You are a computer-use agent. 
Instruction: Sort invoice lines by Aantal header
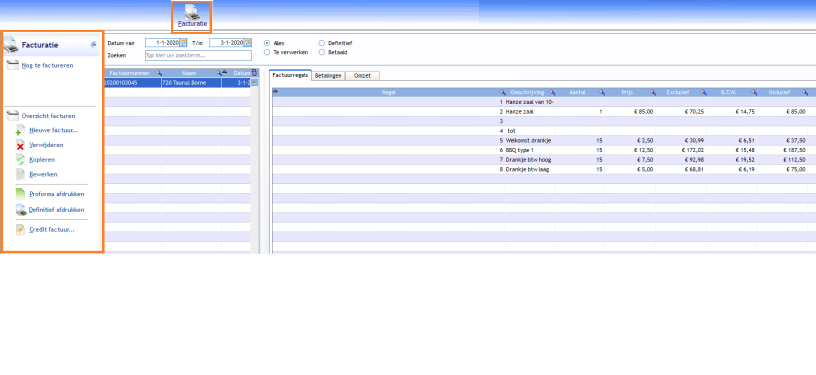click(577, 92)
